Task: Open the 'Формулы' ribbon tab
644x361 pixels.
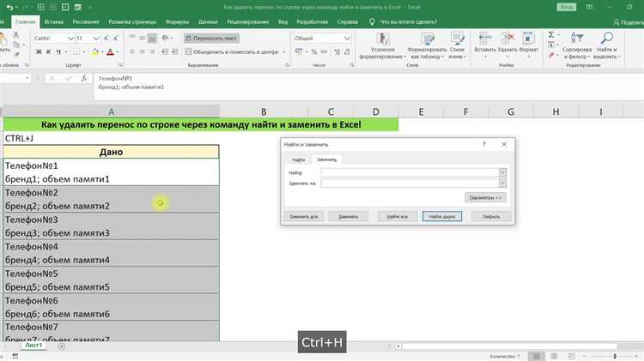Action: point(177,21)
